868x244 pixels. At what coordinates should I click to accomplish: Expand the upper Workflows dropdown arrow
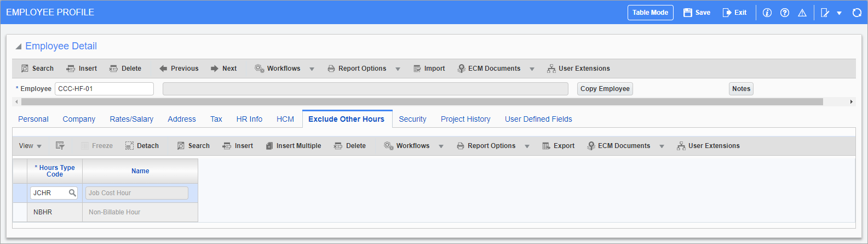pos(312,69)
